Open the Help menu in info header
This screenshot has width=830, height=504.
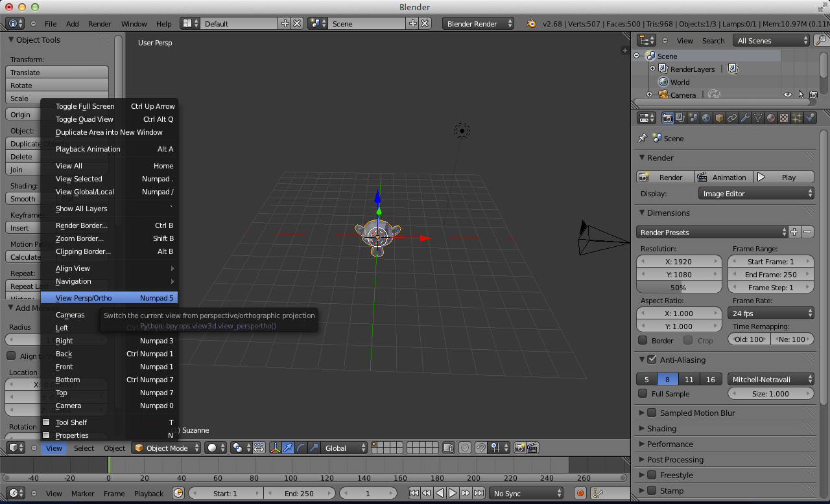[x=164, y=23]
